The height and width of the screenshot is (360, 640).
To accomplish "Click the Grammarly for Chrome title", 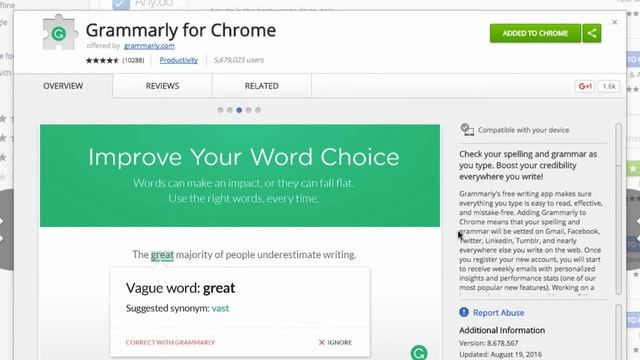I will pos(181,30).
